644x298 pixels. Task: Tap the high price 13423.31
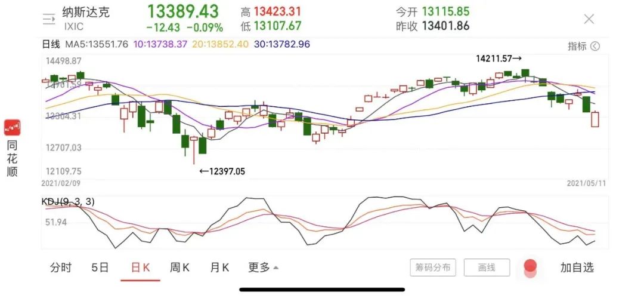[x=277, y=11]
